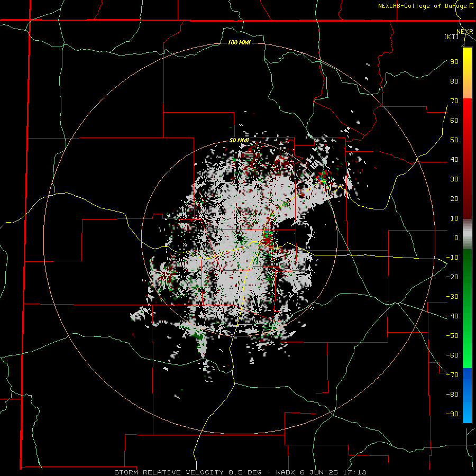476x476 pixels.
Task: Click the -70 scale value
Action: (452, 375)
